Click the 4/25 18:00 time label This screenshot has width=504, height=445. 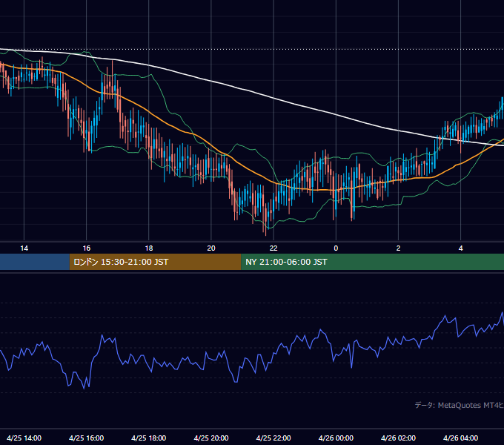[x=149, y=438]
